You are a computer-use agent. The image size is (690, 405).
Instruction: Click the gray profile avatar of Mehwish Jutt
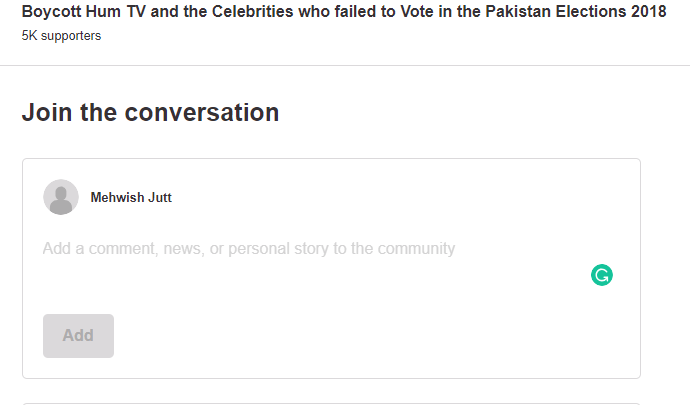pyautogui.click(x=61, y=197)
